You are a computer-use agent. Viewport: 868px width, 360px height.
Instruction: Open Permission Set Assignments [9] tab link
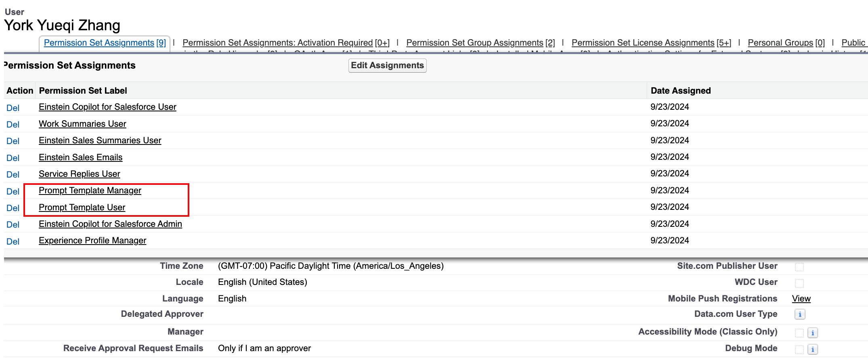105,43
